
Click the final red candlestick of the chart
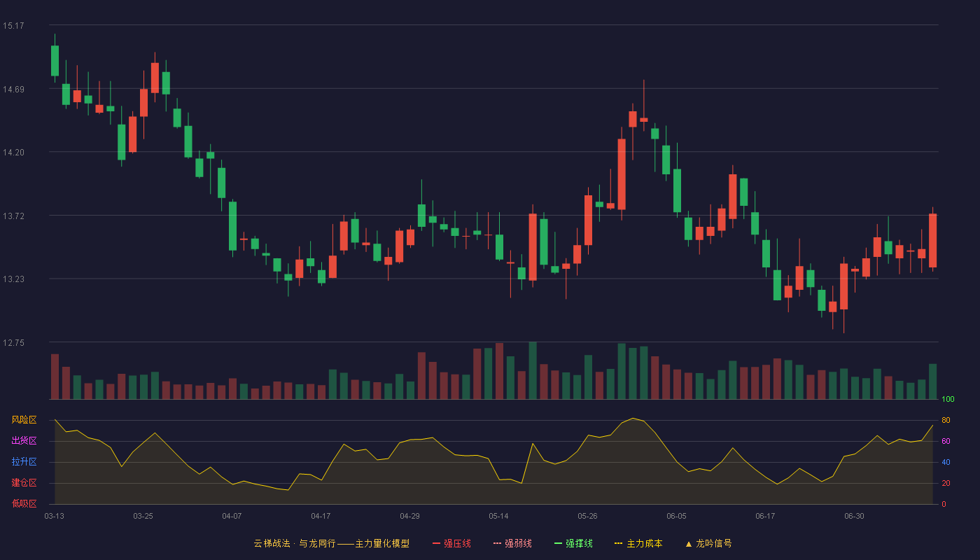point(932,240)
